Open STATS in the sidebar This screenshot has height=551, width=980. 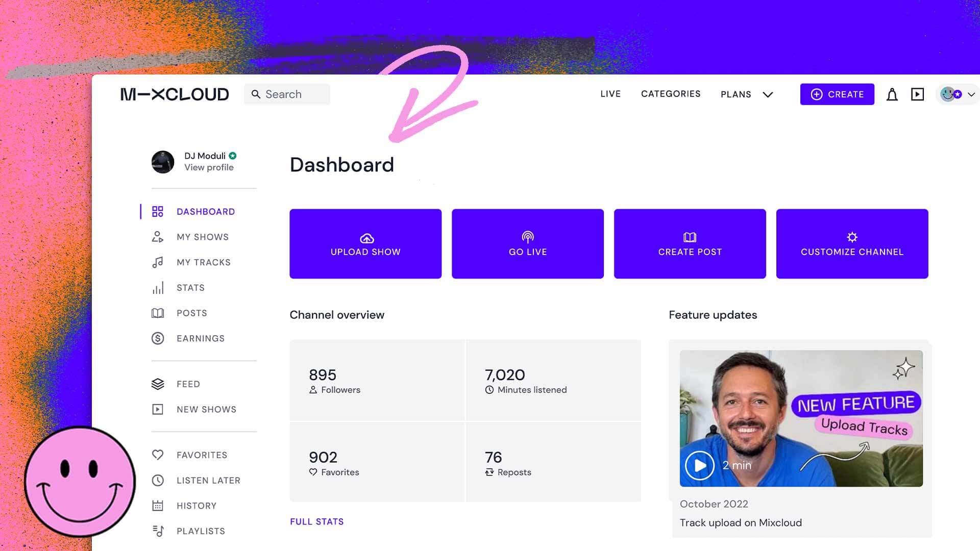click(190, 288)
